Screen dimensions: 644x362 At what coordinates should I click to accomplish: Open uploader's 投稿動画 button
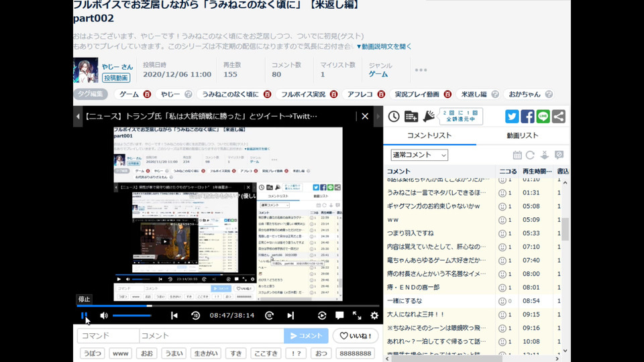pos(116,78)
